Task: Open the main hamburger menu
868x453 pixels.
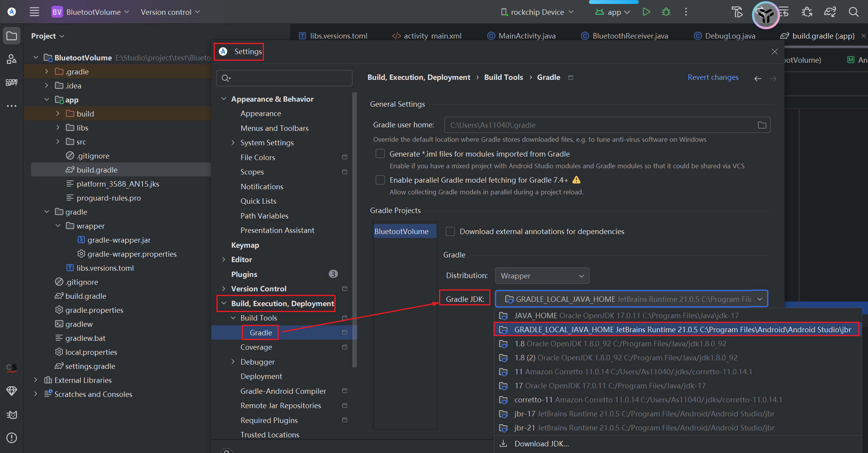Action: pyautogui.click(x=34, y=12)
